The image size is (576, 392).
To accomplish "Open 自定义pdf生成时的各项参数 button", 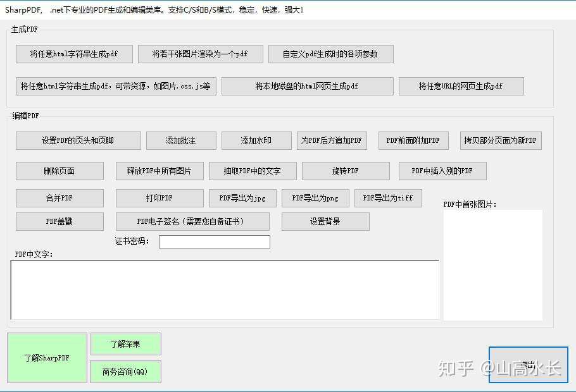I will [330, 54].
